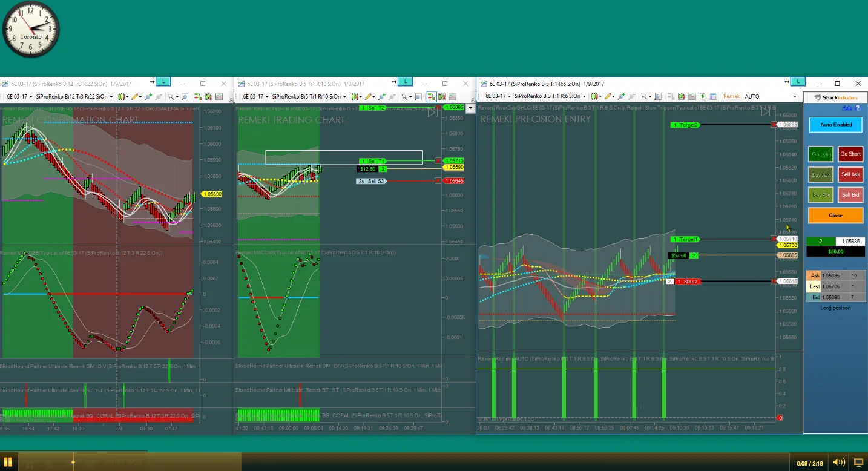Open the 6E 03-17 instrument dropdown in left chart
Screen dimensions: 868x471
(x=20, y=96)
